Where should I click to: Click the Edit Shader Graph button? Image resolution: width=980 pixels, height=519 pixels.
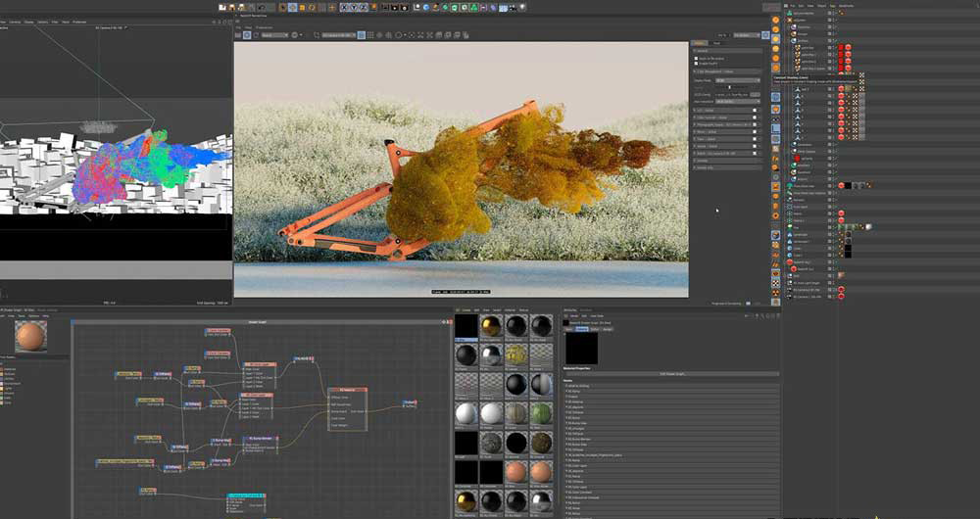click(671, 374)
